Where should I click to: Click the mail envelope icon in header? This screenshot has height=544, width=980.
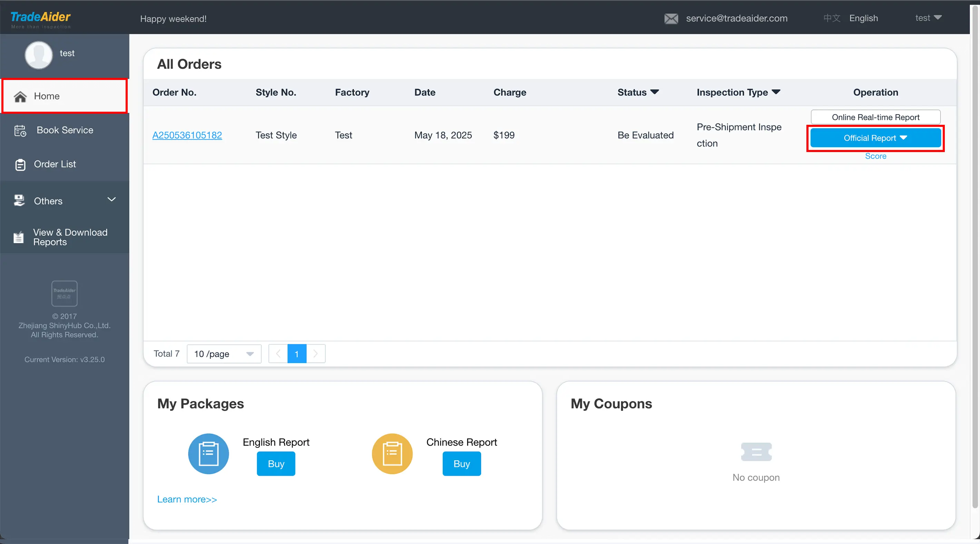click(671, 19)
